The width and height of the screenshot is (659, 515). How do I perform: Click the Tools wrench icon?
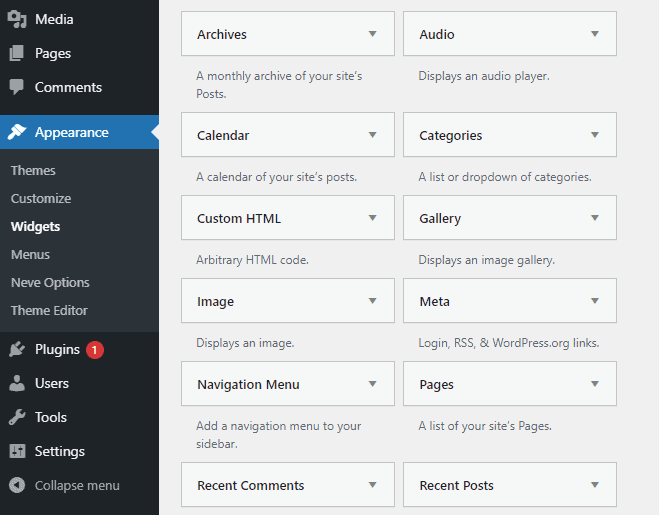click(17, 417)
